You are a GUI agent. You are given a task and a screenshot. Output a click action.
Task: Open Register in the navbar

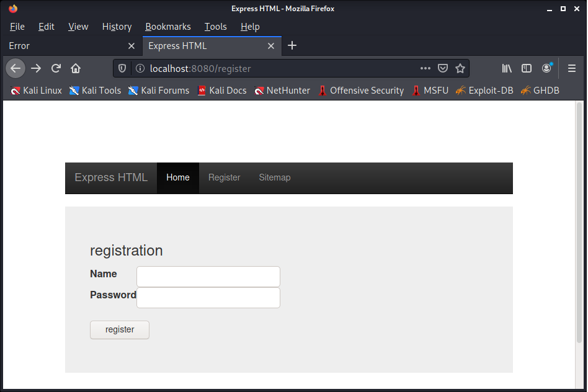(x=225, y=177)
